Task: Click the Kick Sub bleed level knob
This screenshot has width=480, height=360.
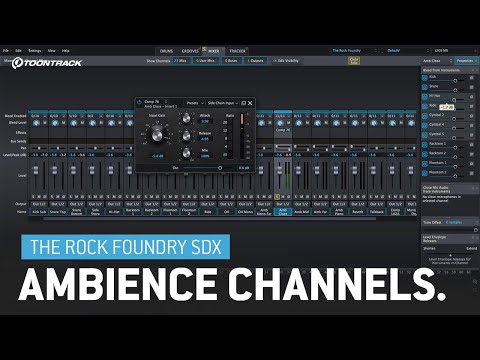Action: click(x=36, y=123)
